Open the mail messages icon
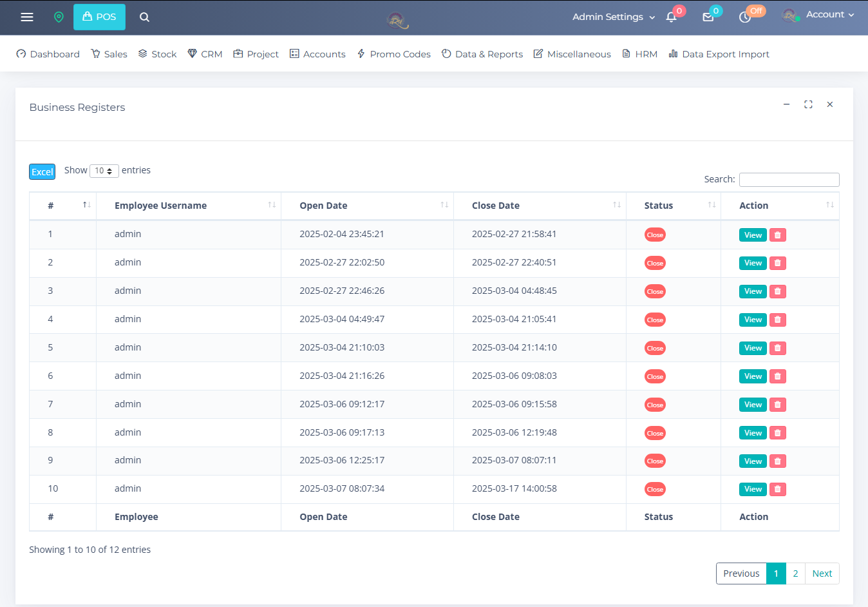The image size is (868, 607). point(708,17)
